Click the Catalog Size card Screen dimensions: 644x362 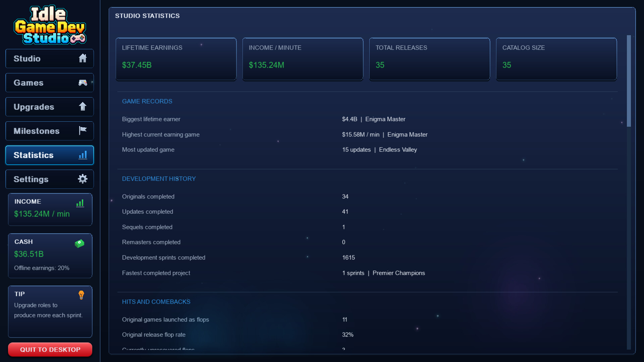point(556,59)
